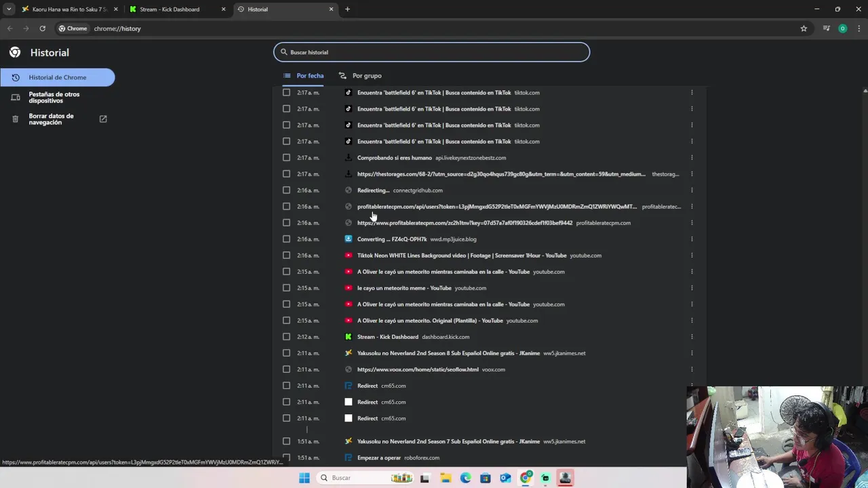This screenshot has width=868, height=488.
Task: Open the voox.com/home/static/seoflow.html link
Action: 418,369
